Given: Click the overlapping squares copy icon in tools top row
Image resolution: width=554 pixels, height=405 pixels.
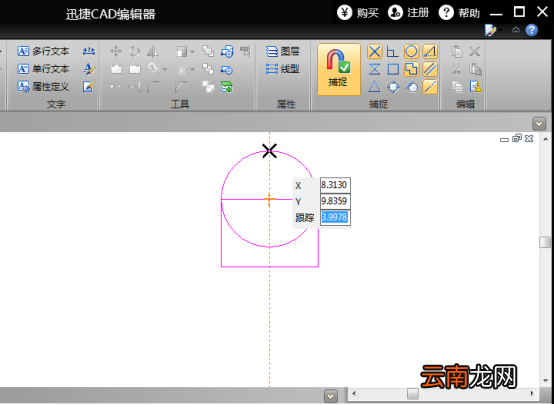Looking at the screenshot, I should pyautogui.click(x=208, y=52).
